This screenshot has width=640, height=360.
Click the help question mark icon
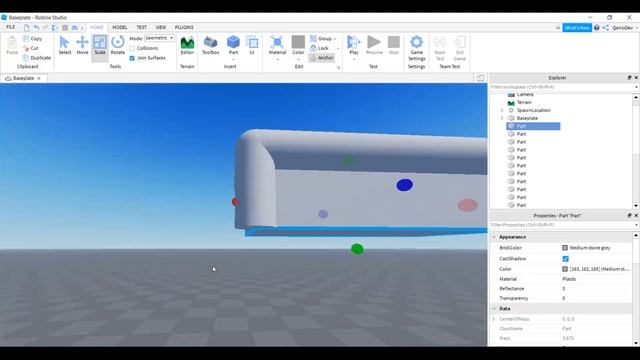coord(596,28)
